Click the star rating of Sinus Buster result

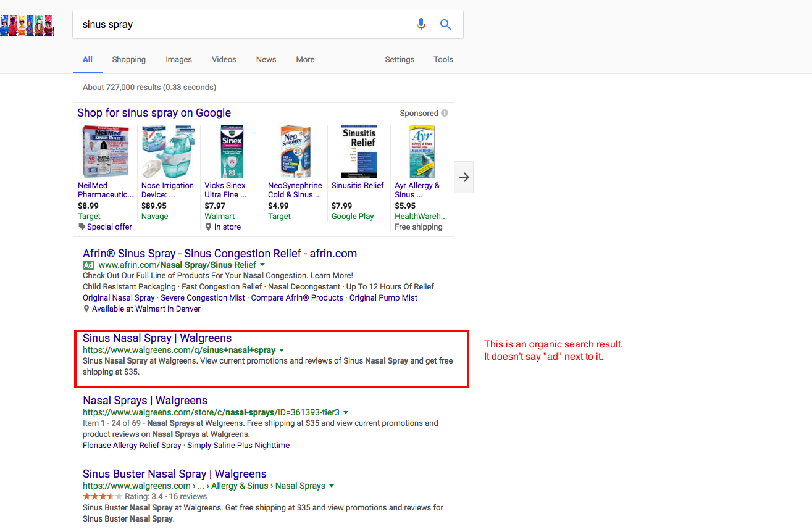point(103,496)
